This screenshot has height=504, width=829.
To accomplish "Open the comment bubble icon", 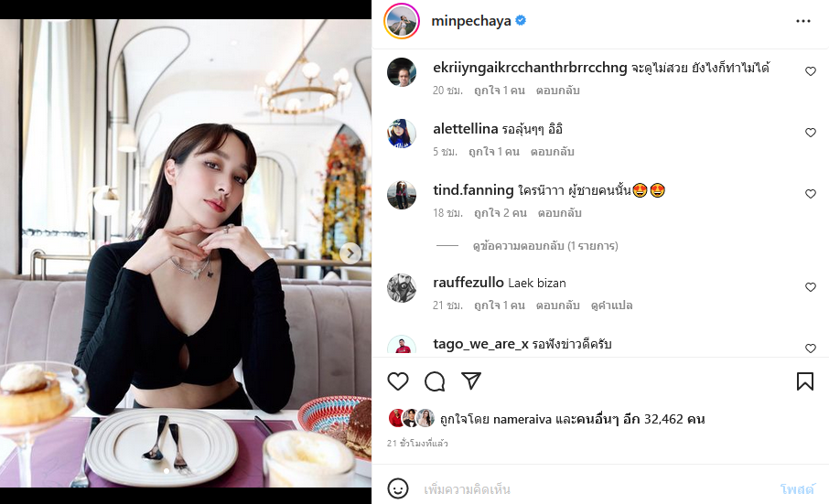I will coord(435,381).
